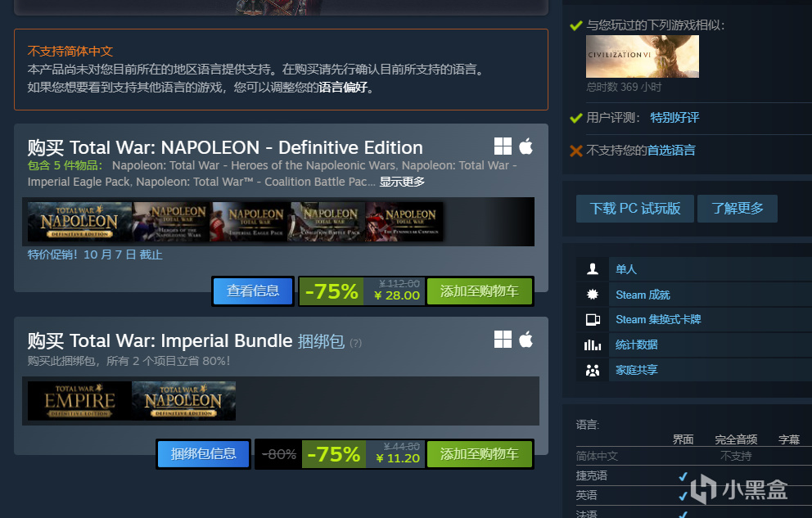
Task: Click the single-player person icon
Action: tap(593, 269)
